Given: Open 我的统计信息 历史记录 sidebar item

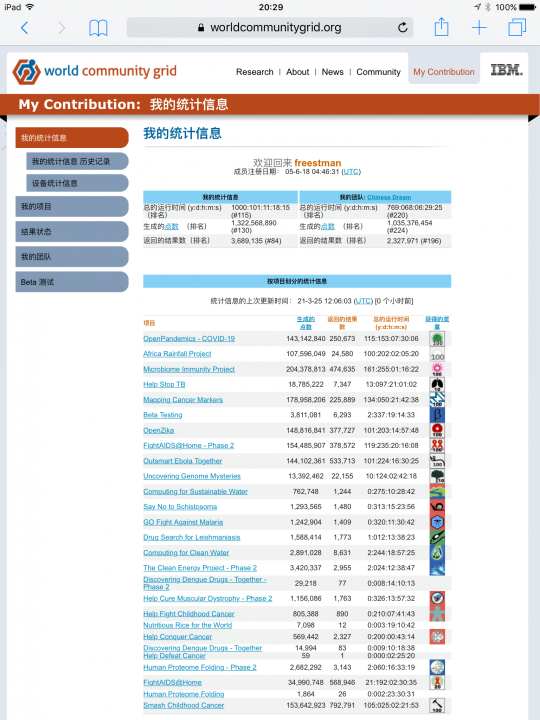Looking at the screenshot, I should tap(77, 162).
